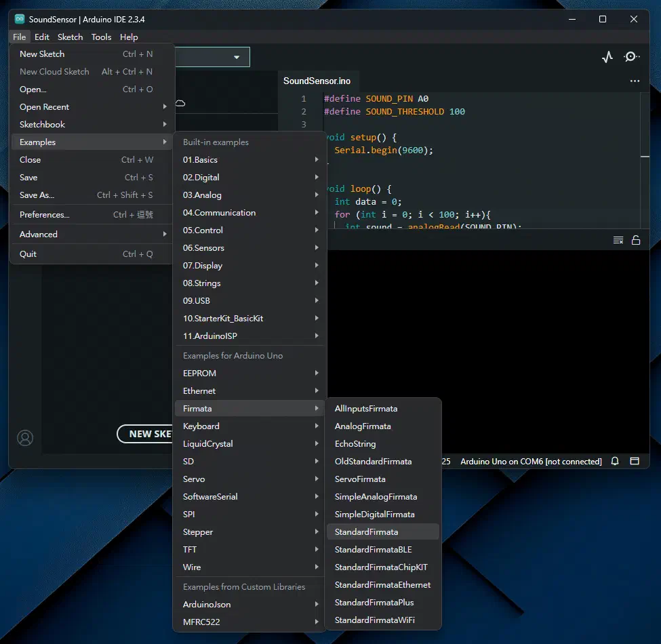This screenshot has height=644, width=661.
Task: Switch to the SoundSensor.ino tab
Action: [x=318, y=79]
